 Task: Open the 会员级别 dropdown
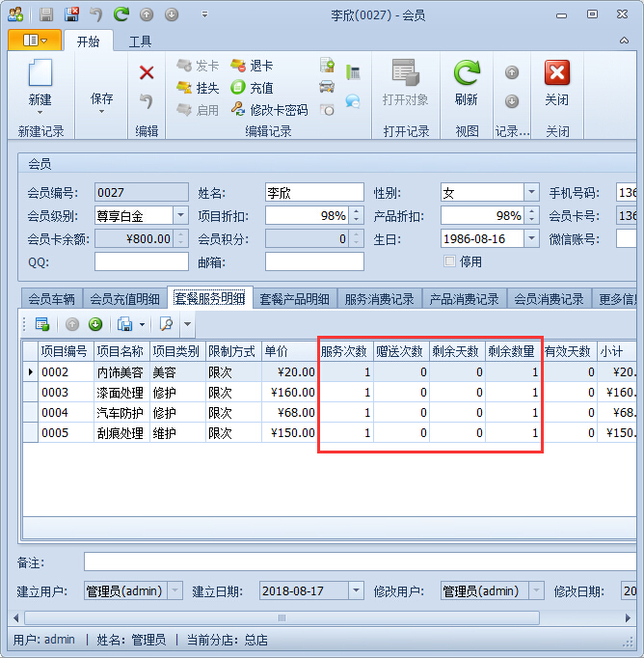(x=180, y=215)
